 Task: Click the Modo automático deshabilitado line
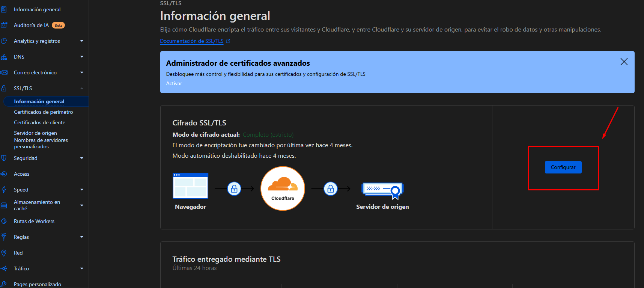click(x=234, y=155)
